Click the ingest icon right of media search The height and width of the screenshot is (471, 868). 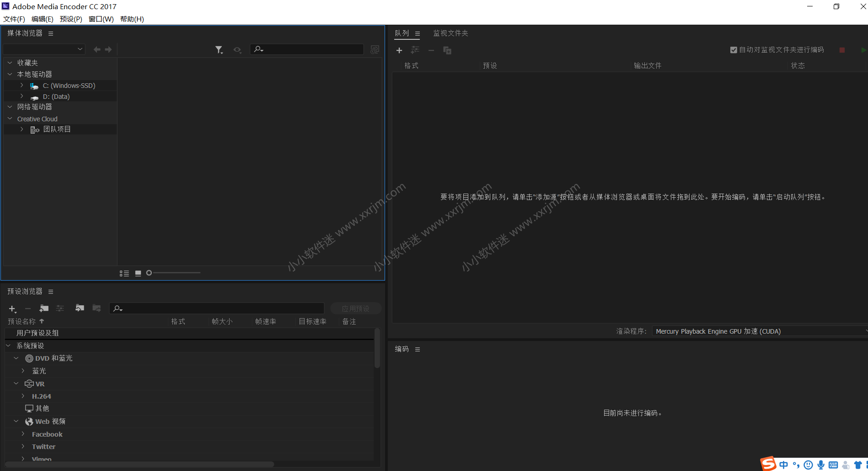tap(375, 49)
